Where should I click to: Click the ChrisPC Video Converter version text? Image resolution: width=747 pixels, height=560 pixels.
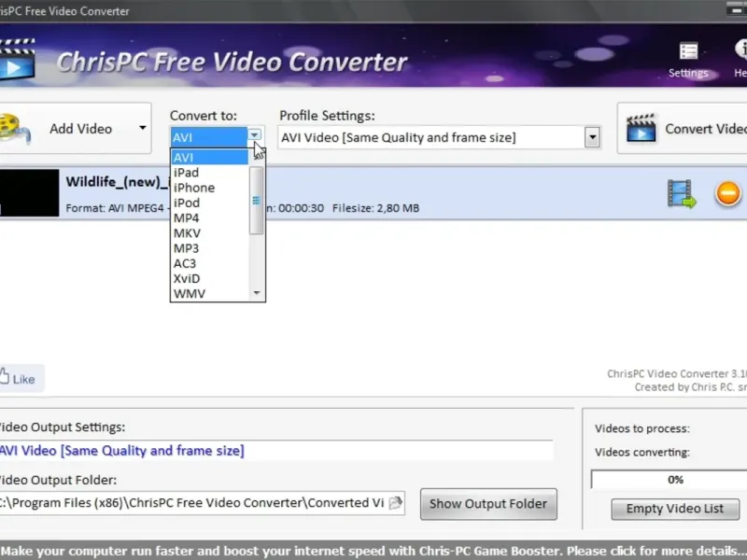(676, 374)
